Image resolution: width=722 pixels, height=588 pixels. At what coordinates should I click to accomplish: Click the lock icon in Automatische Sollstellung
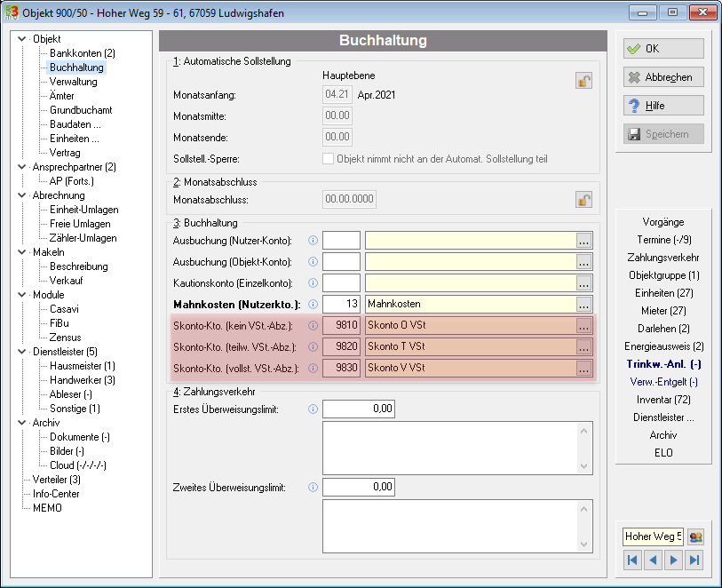point(583,81)
